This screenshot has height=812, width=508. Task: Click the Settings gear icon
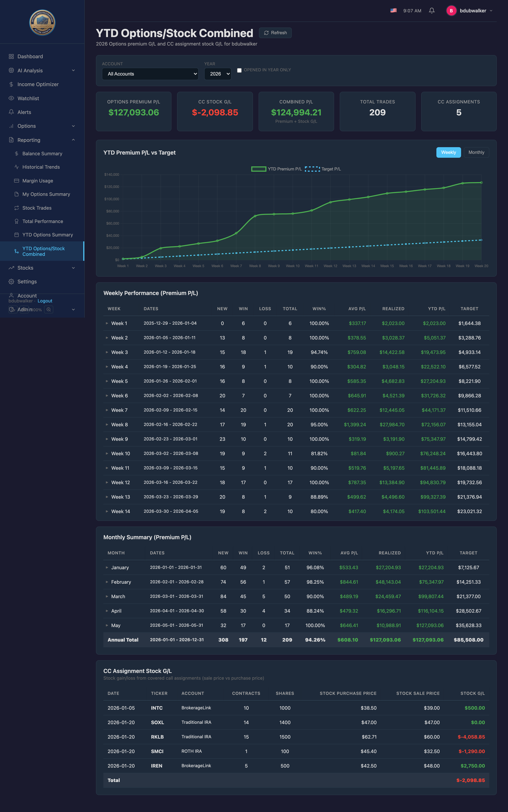(x=11, y=282)
